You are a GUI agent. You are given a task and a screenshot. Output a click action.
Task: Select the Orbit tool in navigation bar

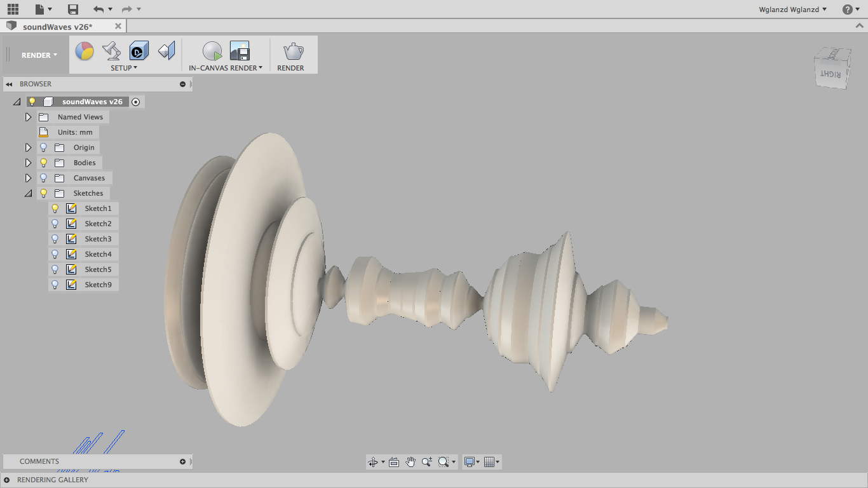(373, 462)
